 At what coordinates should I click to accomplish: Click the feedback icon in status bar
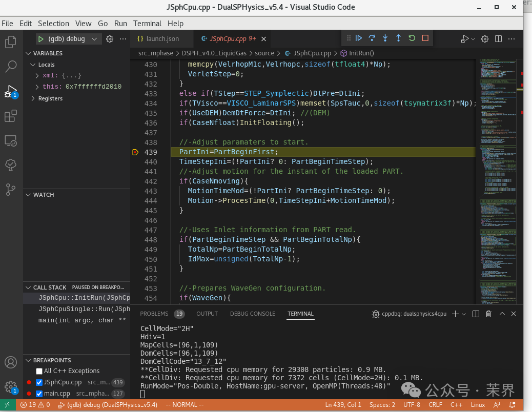point(497,405)
